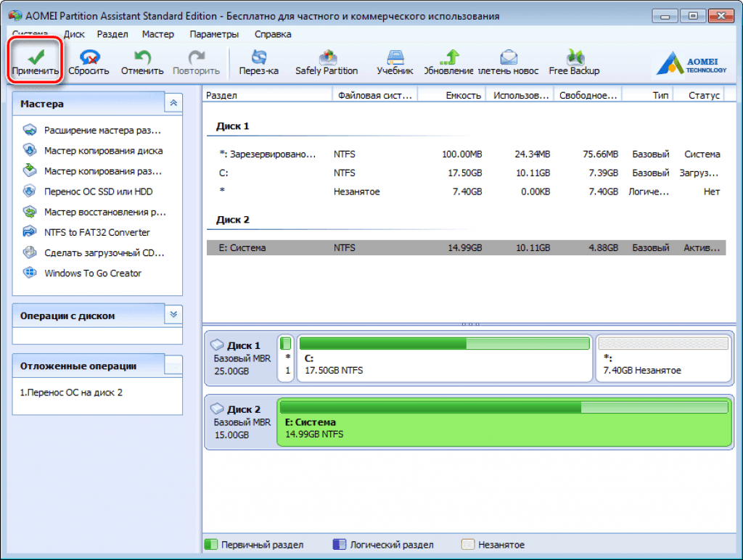
Task: Open the Диск menu
Action: coord(74,34)
